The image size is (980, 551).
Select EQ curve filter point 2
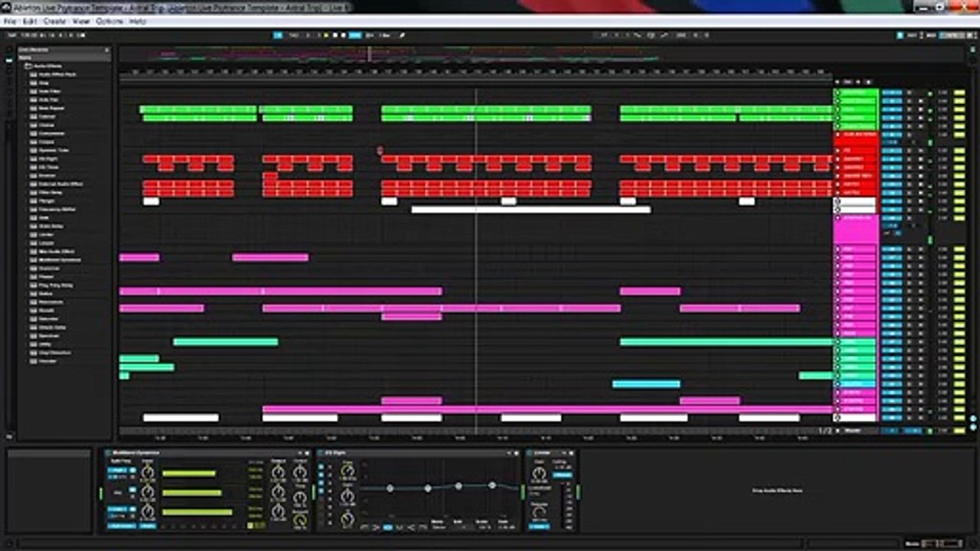pyautogui.click(x=427, y=488)
